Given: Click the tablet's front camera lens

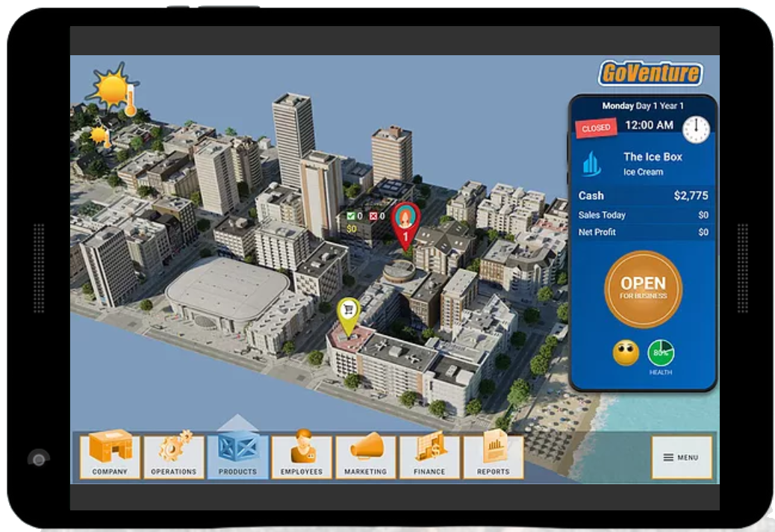Looking at the screenshot, I should 39,460.
